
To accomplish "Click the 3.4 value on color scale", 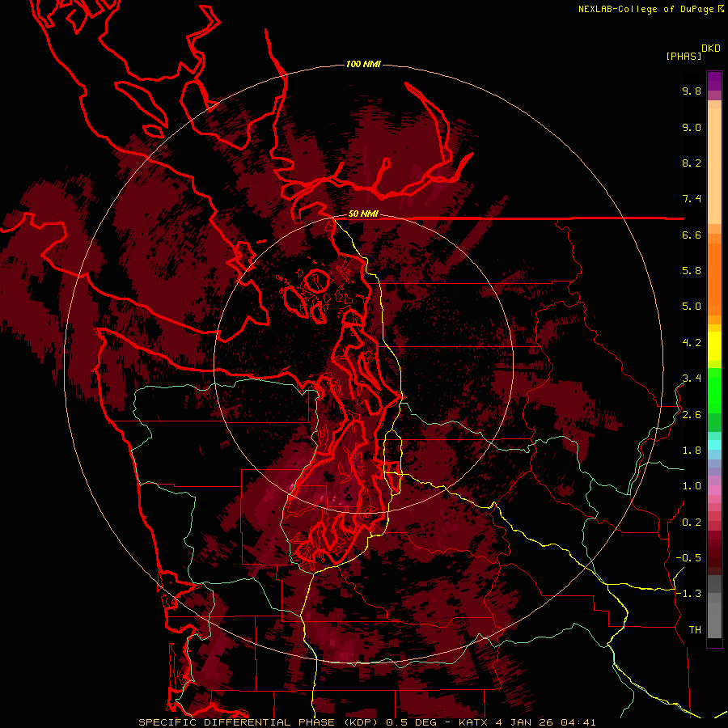I will point(692,379).
